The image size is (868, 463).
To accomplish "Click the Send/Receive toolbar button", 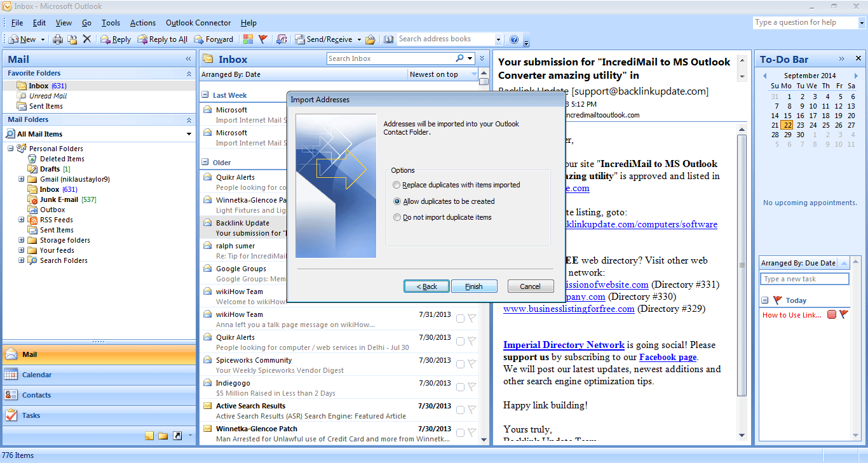I will (x=323, y=39).
